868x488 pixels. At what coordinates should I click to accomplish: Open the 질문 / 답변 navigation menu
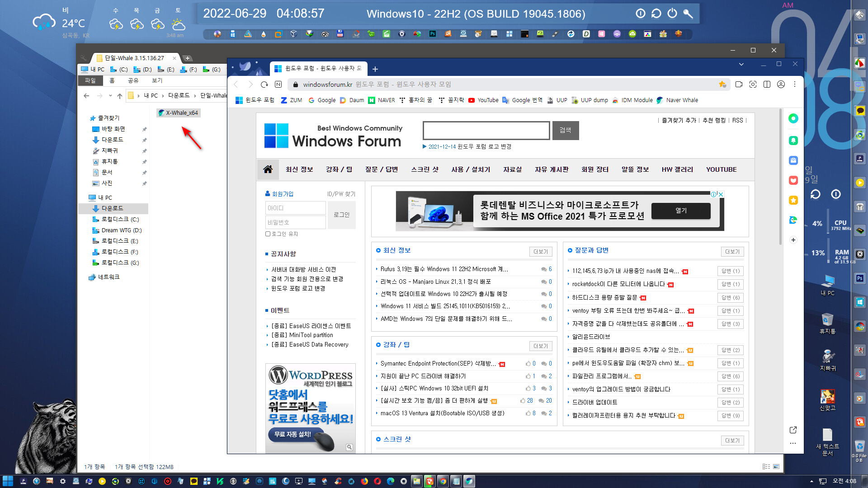[382, 169]
